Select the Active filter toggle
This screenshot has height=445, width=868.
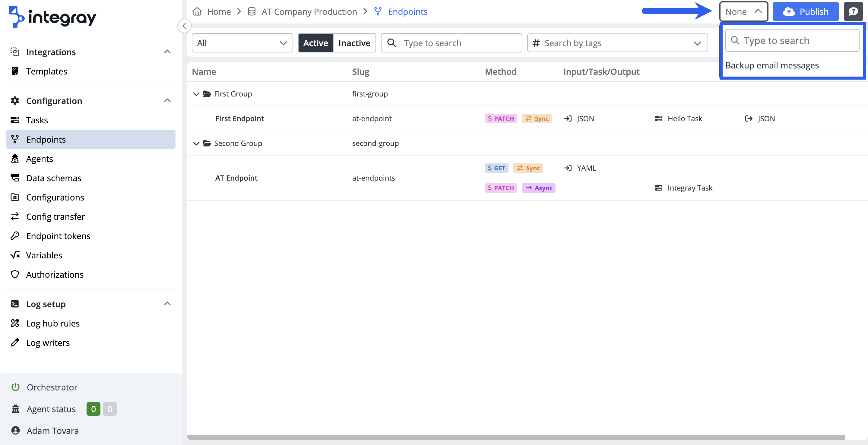click(x=315, y=43)
